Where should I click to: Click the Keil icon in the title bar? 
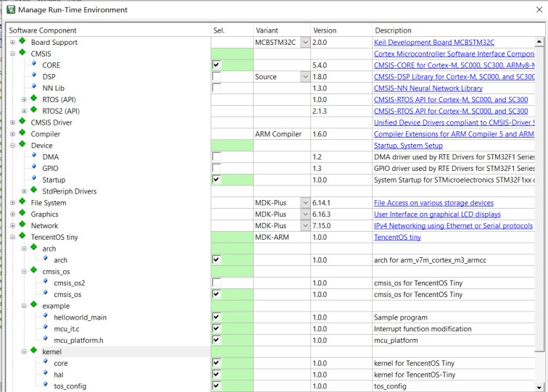pos(10,9)
